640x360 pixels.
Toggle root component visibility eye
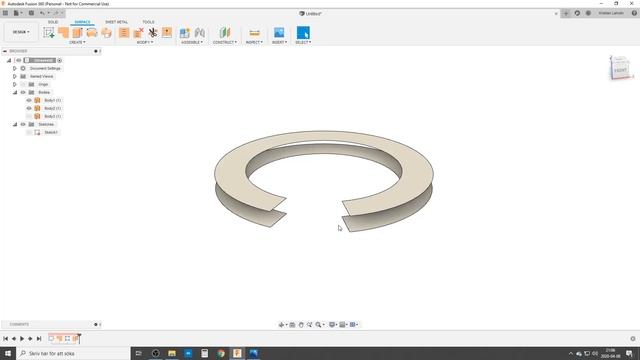[x=18, y=60]
